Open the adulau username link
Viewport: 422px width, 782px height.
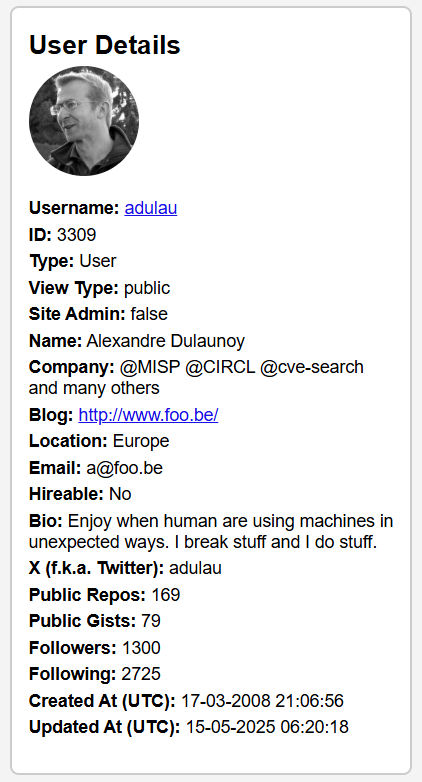[x=151, y=208]
